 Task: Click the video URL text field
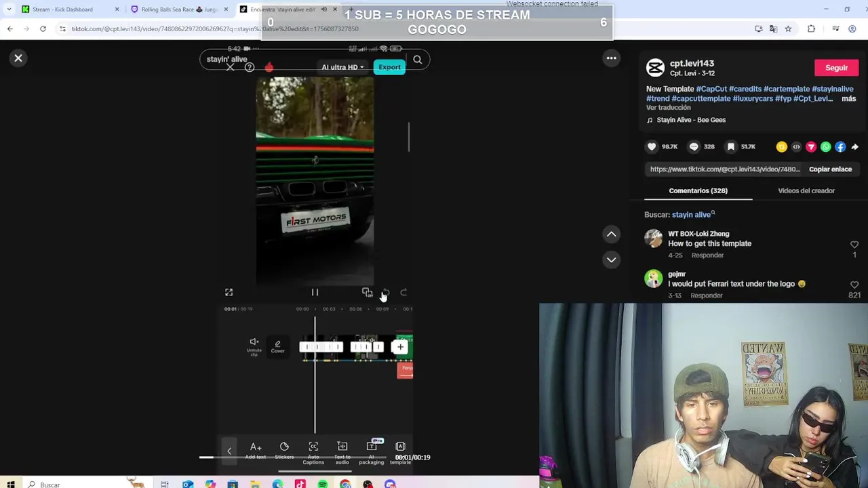725,169
